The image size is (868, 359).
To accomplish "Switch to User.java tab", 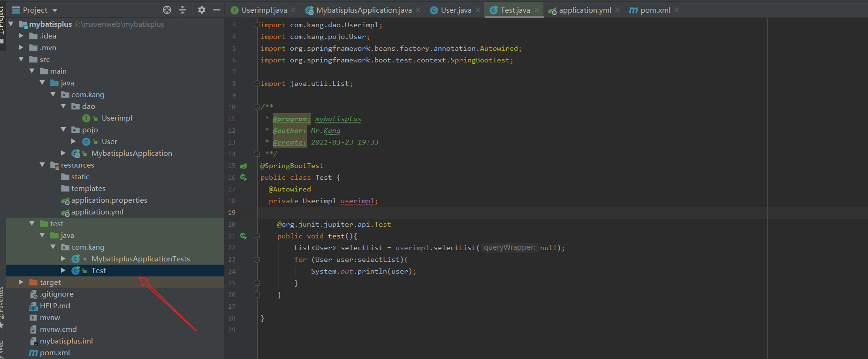I will click(456, 10).
